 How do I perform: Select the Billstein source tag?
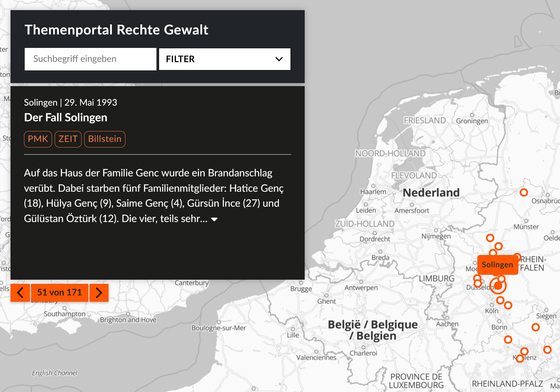click(x=104, y=139)
